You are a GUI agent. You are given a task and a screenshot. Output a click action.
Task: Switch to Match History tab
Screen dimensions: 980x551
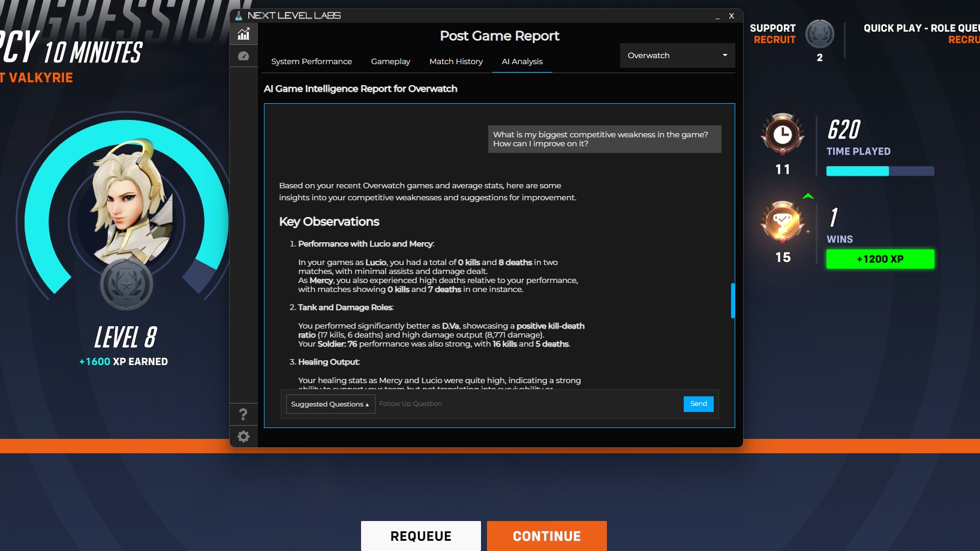[456, 62]
